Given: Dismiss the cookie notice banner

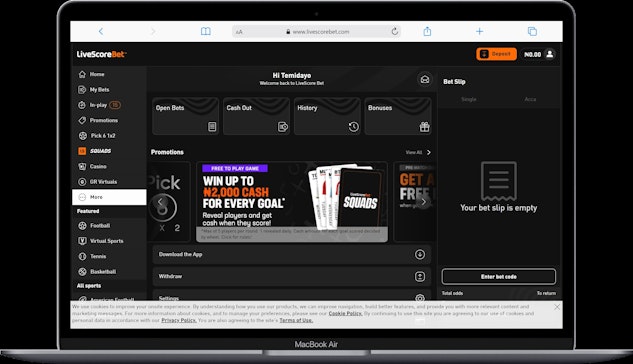Looking at the screenshot, I should [x=557, y=307].
